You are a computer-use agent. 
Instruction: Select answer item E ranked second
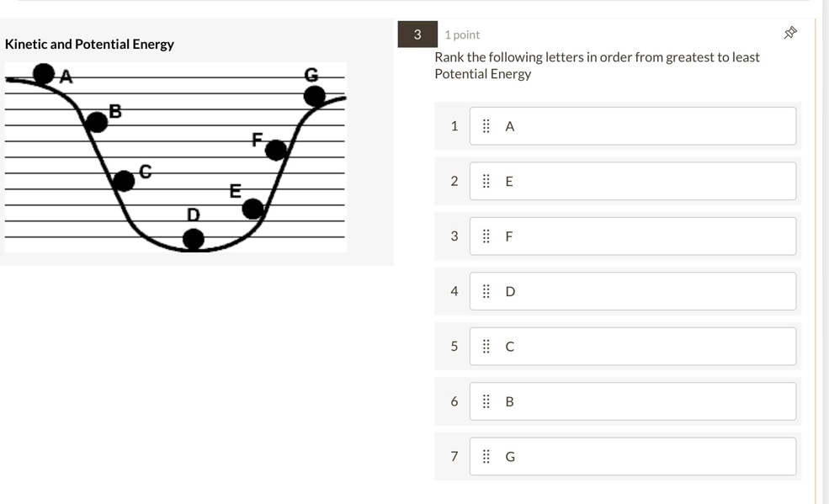pos(632,180)
